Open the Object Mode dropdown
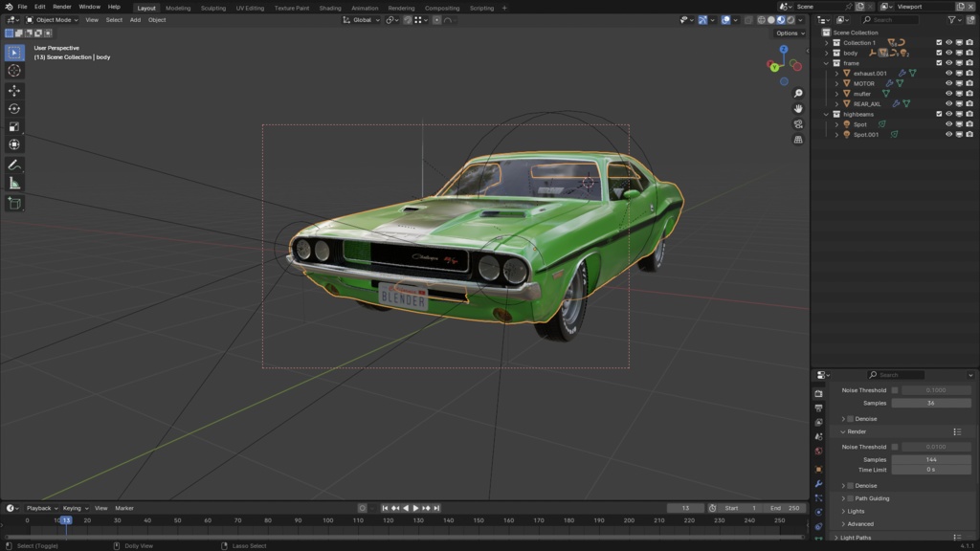980x551 pixels. tap(52, 20)
